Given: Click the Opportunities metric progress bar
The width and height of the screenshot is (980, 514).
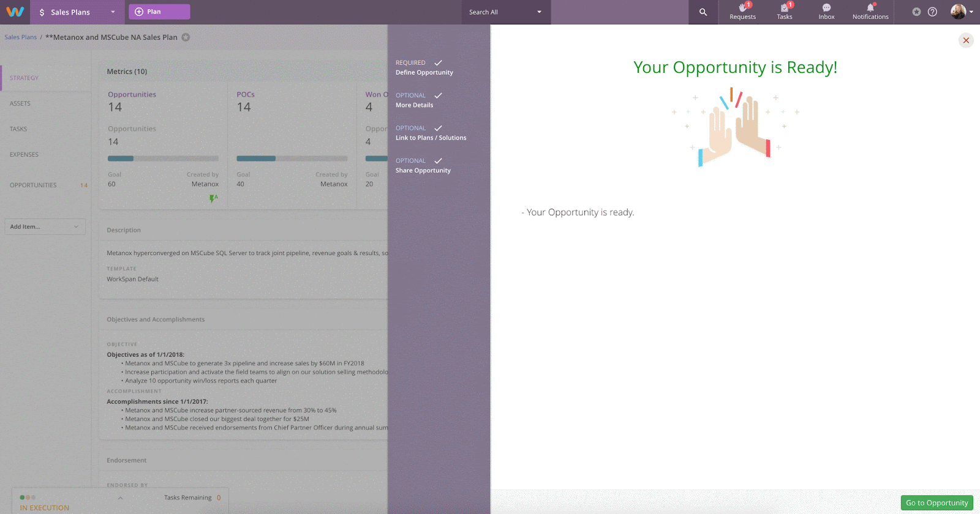Looking at the screenshot, I should (x=163, y=158).
